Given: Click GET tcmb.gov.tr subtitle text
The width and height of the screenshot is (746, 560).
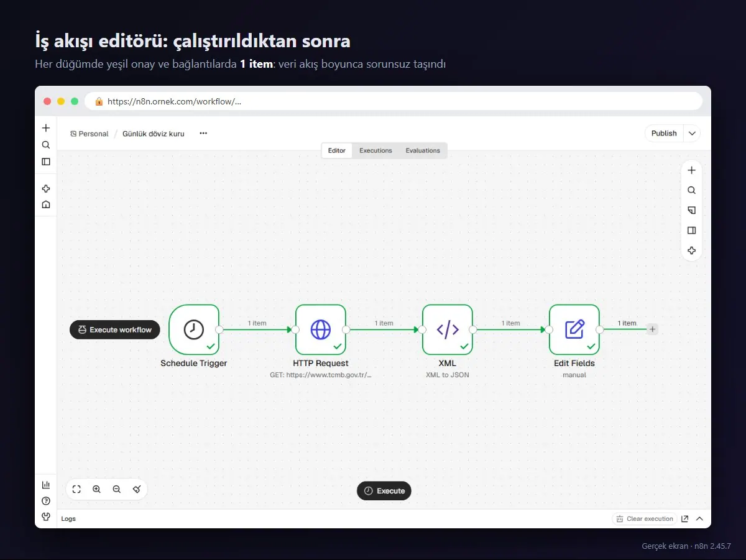Looking at the screenshot, I should [x=321, y=375].
